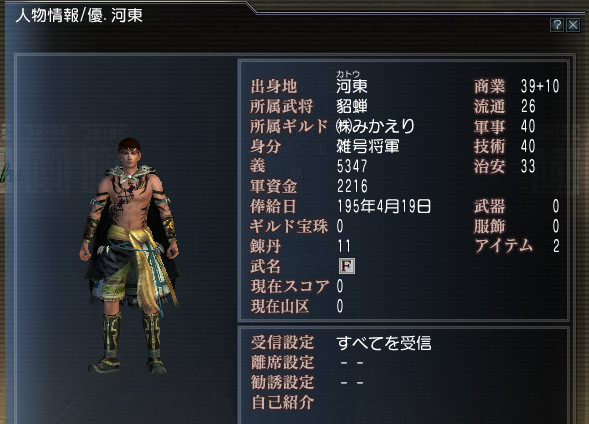The width and height of the screenshot is (589, 424).
Task: Open the 勧誘設定 setting value
Action: (x=352, y=383)
